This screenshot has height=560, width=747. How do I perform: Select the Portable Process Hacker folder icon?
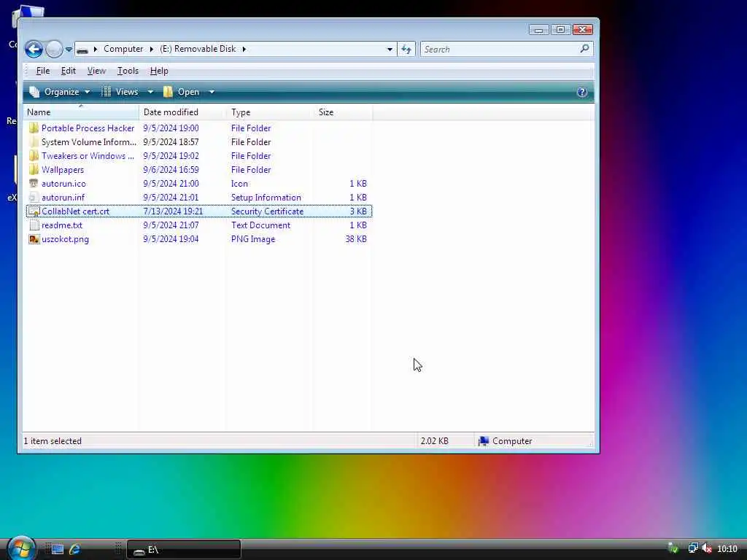point(34,128)
